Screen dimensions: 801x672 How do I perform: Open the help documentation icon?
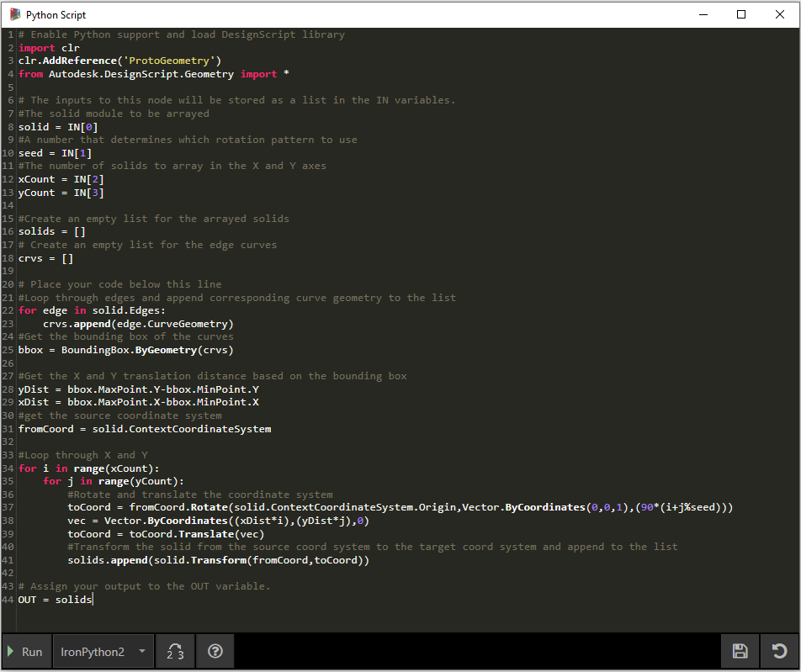pos(215,652)
